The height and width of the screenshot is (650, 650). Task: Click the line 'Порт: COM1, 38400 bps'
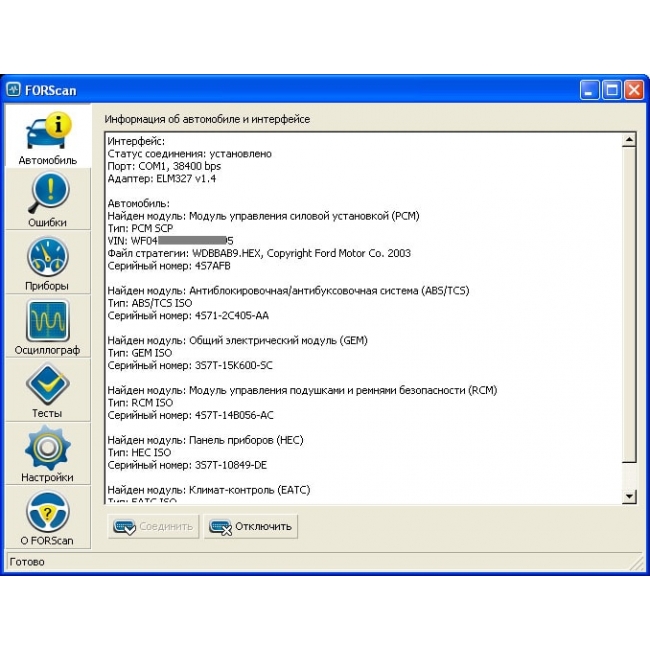pos(164,166)
